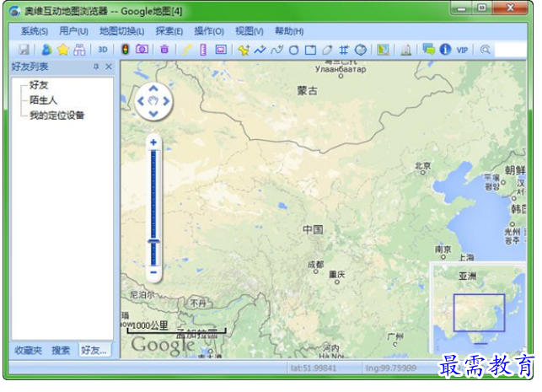Focus the toolbar search input field
Screen dimensions: 542x392
tap(511, 50)
